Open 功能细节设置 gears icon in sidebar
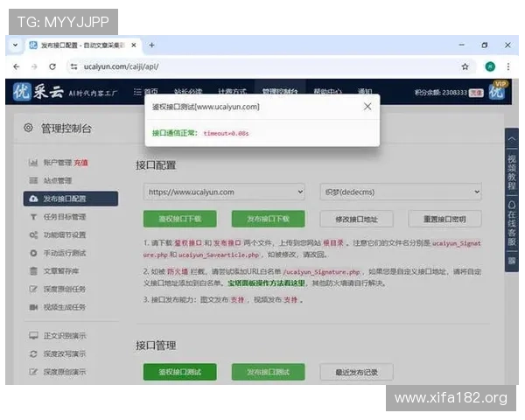 tap(33, 234)
